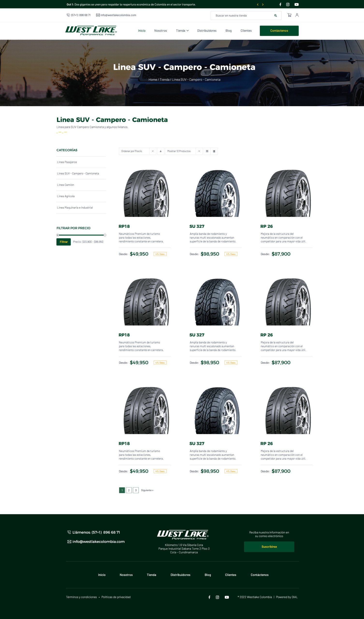
Task: Switch to grid view layout
Action: coord(207,151)
